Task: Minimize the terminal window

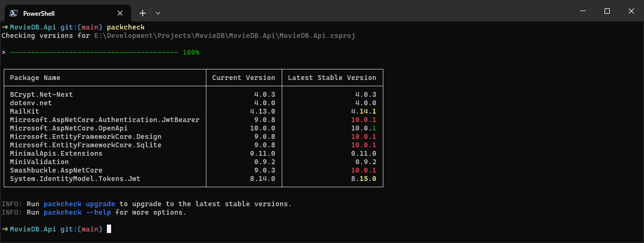Action: [x=582, y=11]
